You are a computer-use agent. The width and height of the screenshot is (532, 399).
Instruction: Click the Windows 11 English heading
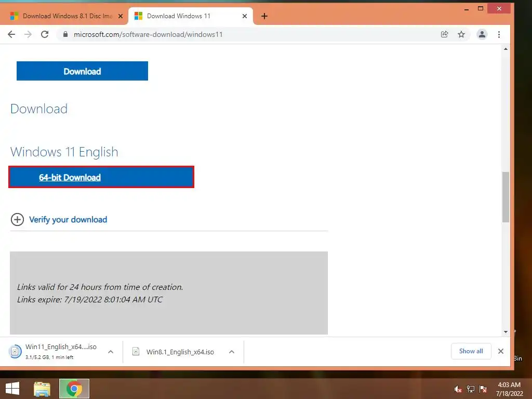(64, 152)
